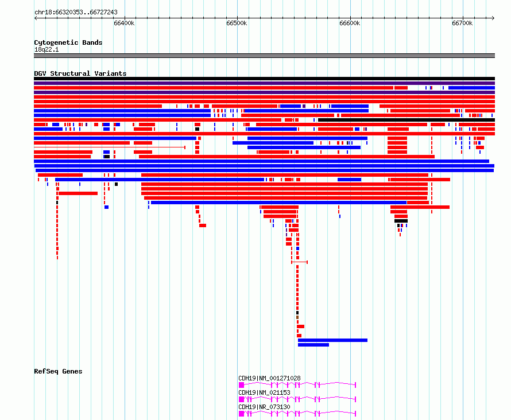Click the NM_001271028 transcript exon glyph
This screenshot has height=420, width=511.
297,385
